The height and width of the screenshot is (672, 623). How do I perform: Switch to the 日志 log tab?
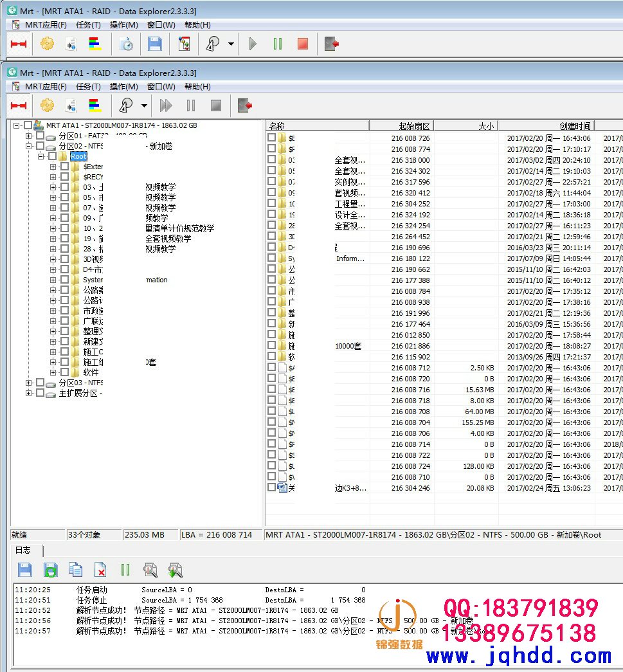click(23, 550)
